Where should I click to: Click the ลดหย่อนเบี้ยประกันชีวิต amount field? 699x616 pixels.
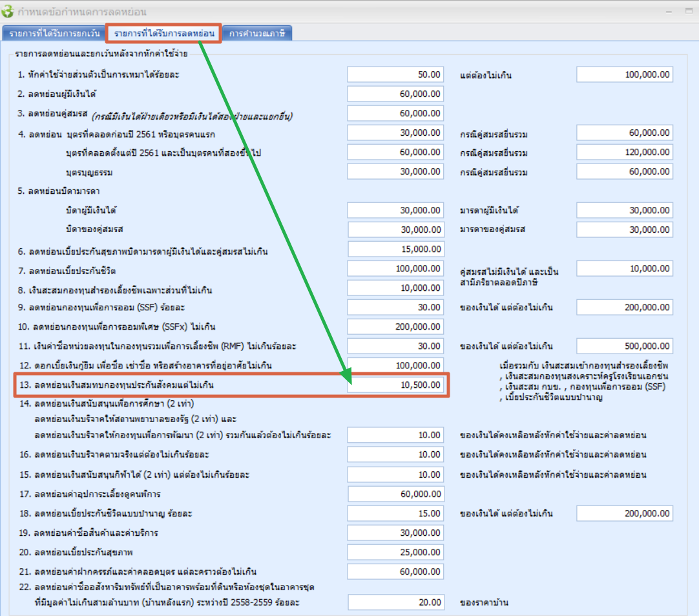(x=395, y=268)
